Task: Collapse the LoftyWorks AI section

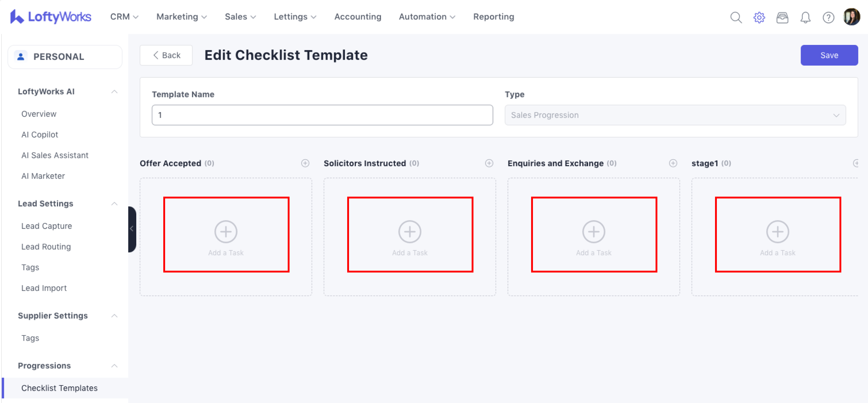Action: pyautogui.click(x=114, y=92)
